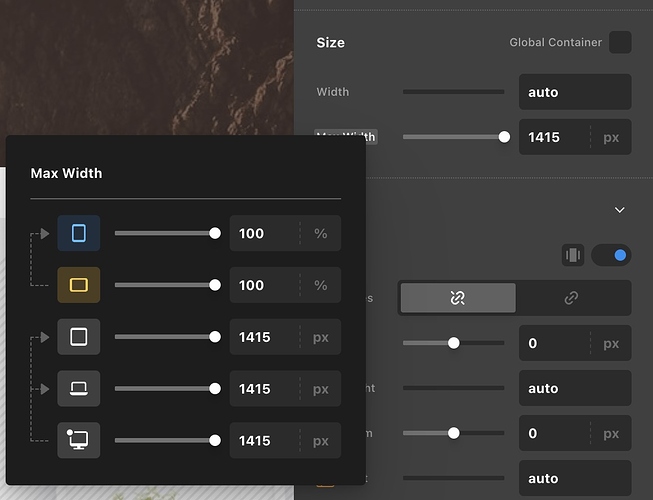653x500 pixels.
Task: Click the Max Width label in Size panel
Action: [346, 137]
